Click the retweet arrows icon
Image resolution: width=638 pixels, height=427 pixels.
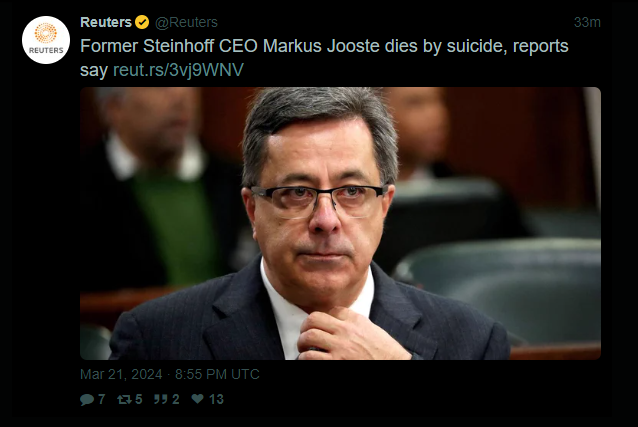point(124,399)
